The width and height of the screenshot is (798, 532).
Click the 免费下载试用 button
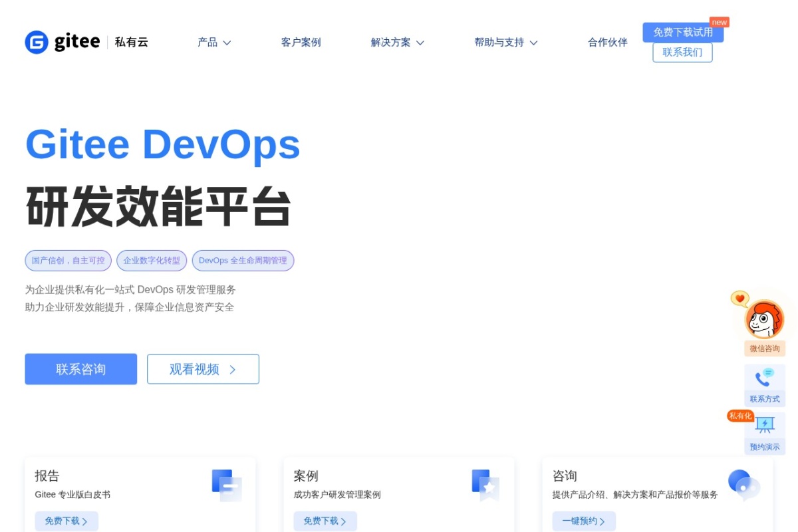coord(683,33)
